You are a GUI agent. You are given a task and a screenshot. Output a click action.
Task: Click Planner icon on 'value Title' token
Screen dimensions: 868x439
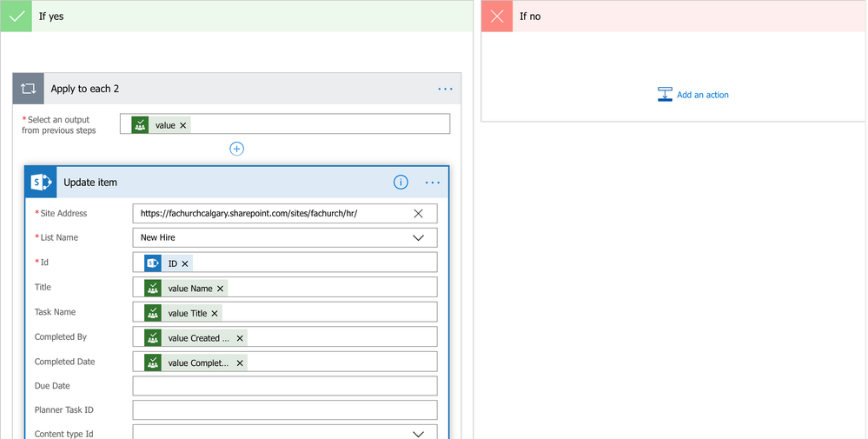[x=153, y=313]
